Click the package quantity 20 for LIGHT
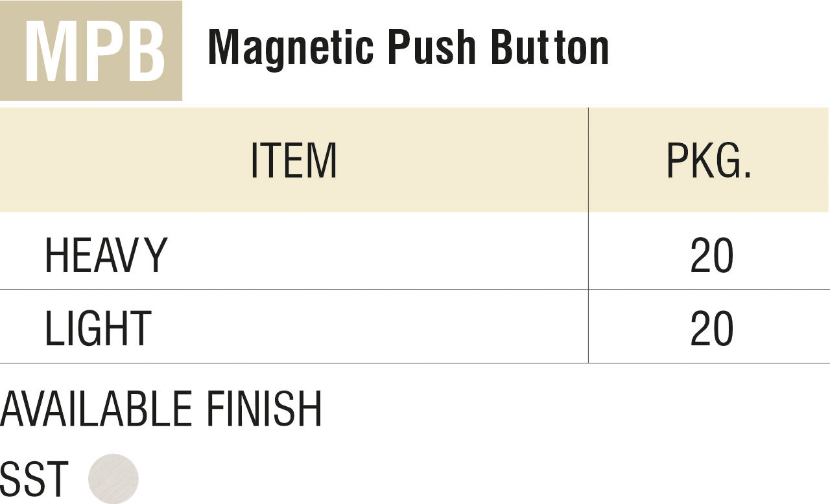Screen dimensions: 830x504 tap(712, 328)
